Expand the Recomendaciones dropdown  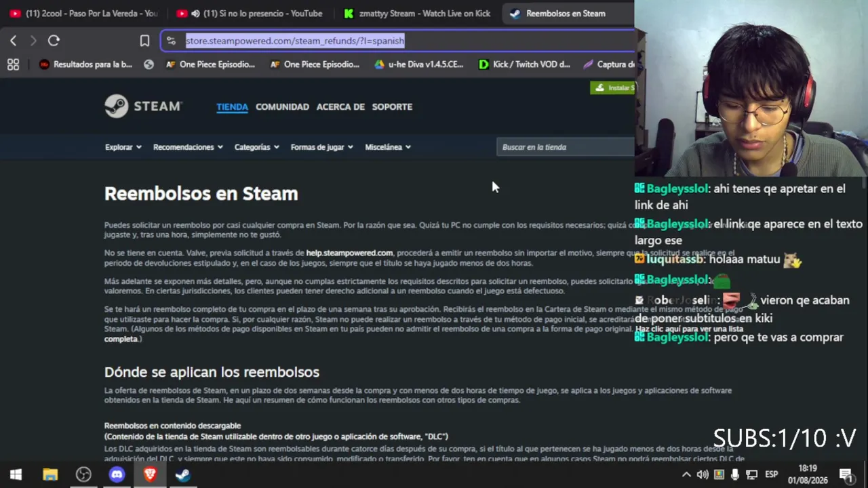click(x=188, y=147)
